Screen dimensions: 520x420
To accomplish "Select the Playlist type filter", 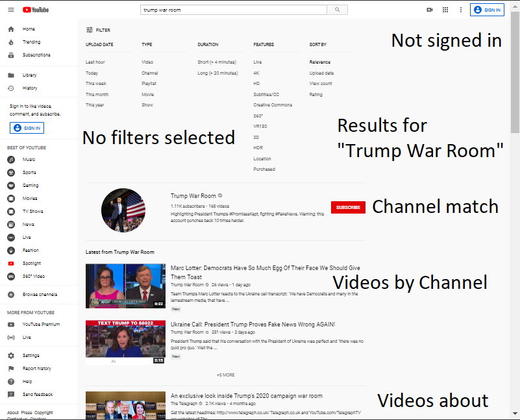I will (x=149, y=84).
